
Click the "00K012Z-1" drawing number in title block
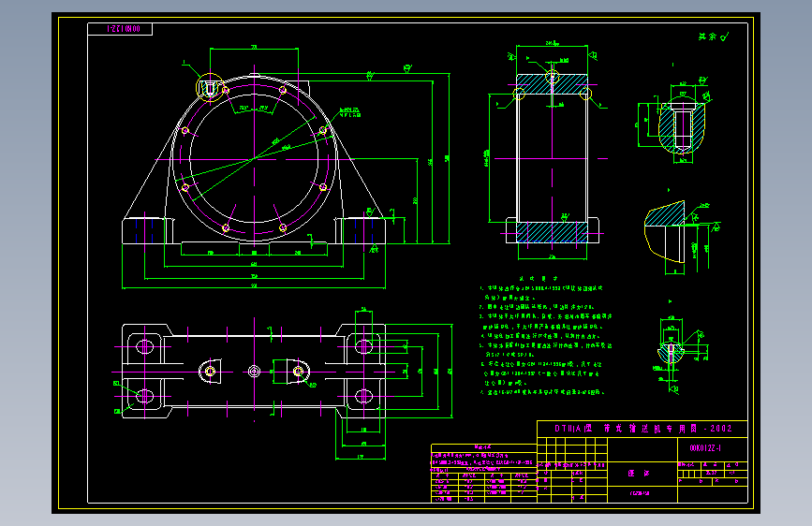tap(705, 448)
